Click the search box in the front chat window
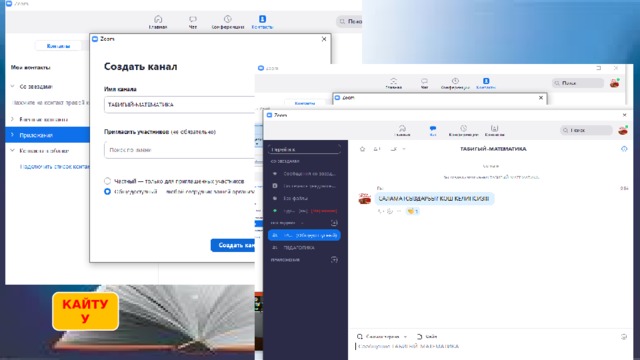 pos(586,130)
